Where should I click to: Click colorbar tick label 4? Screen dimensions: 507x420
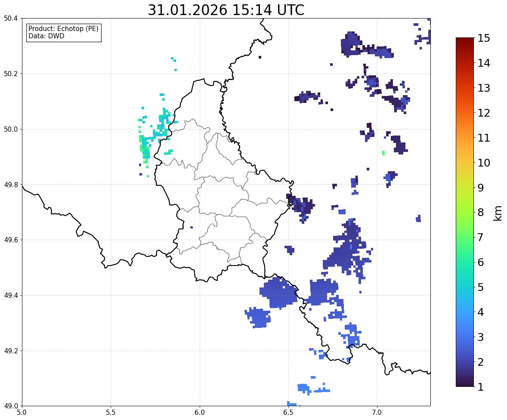tap(481, 312)
